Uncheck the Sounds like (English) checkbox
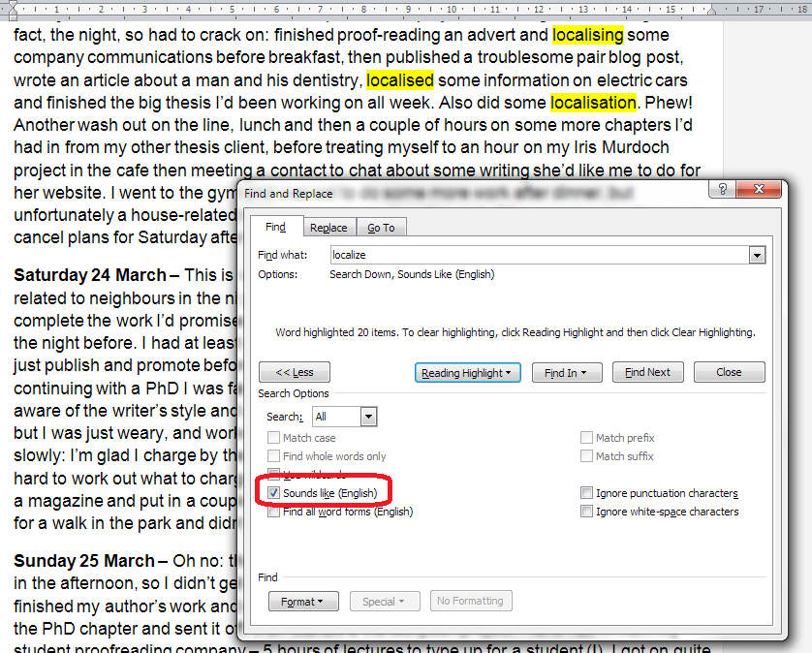This screenshot has width=812, height=653. [274, 493]
